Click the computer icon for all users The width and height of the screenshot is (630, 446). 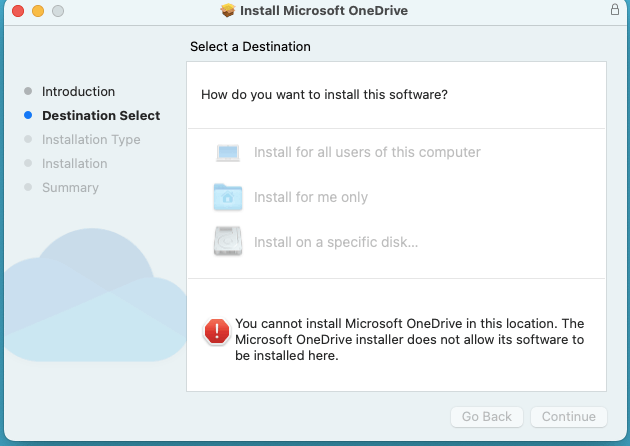pyautogui.click(x=228, y=153)
